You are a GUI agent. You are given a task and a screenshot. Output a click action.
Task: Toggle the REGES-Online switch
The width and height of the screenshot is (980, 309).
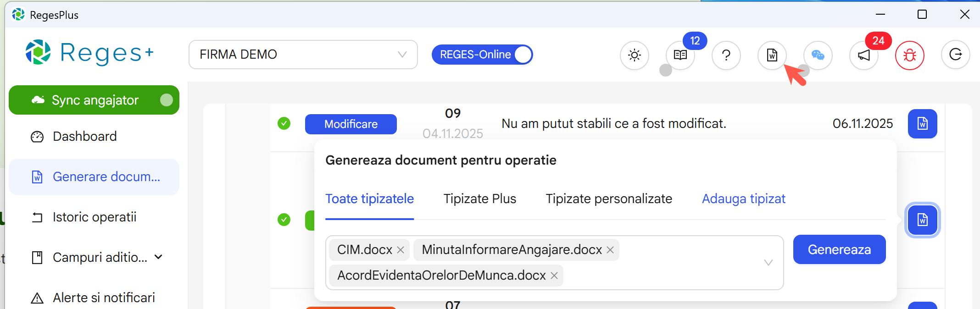click(482, 55)
